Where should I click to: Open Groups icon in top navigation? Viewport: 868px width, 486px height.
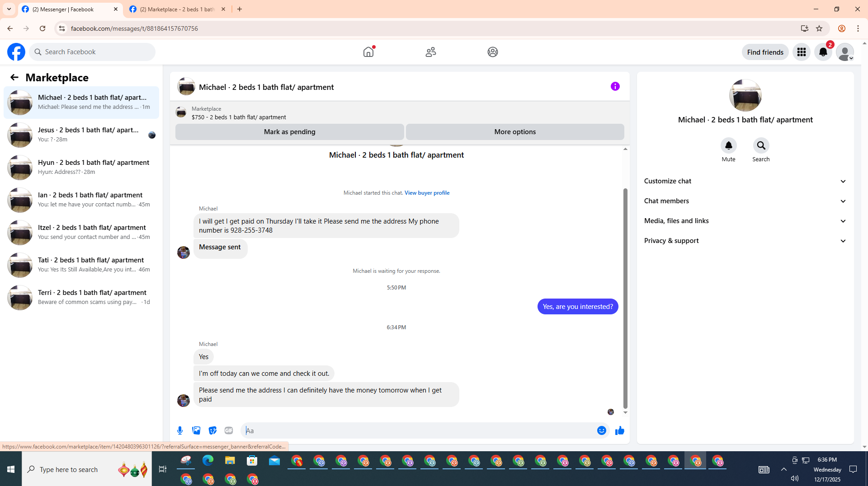pyautogui.click(x=493, y=52)
